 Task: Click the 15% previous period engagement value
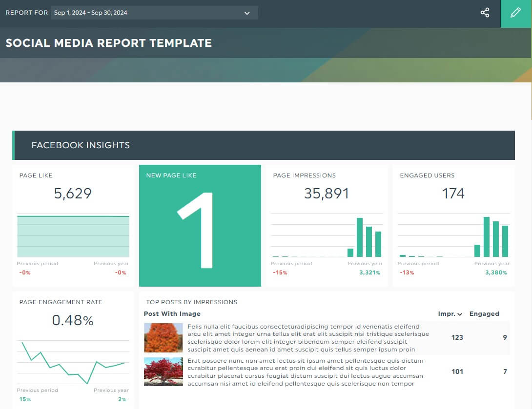[25, 400]
